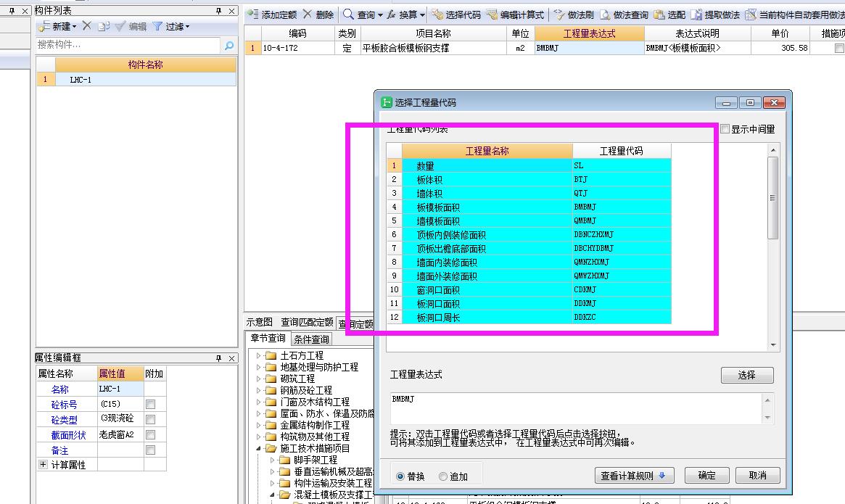
Task: Click the 新建 icon in 构件列表
Action: [x=44, y=26]
